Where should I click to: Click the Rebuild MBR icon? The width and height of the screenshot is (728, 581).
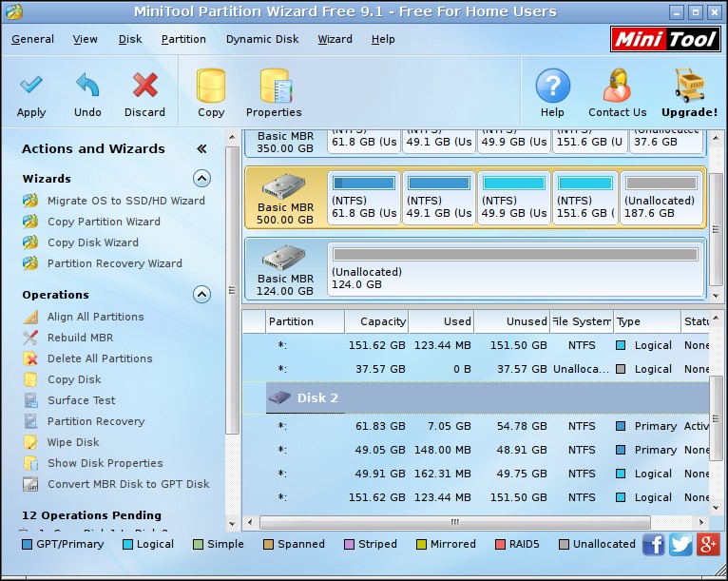pos(30,338)
